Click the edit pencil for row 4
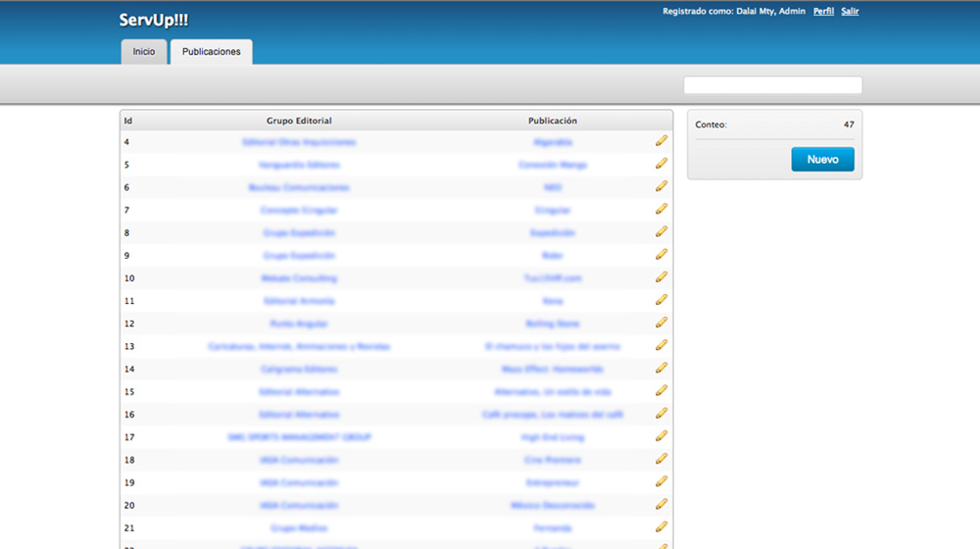Screen dimensions: 980x549 [661, 141]
